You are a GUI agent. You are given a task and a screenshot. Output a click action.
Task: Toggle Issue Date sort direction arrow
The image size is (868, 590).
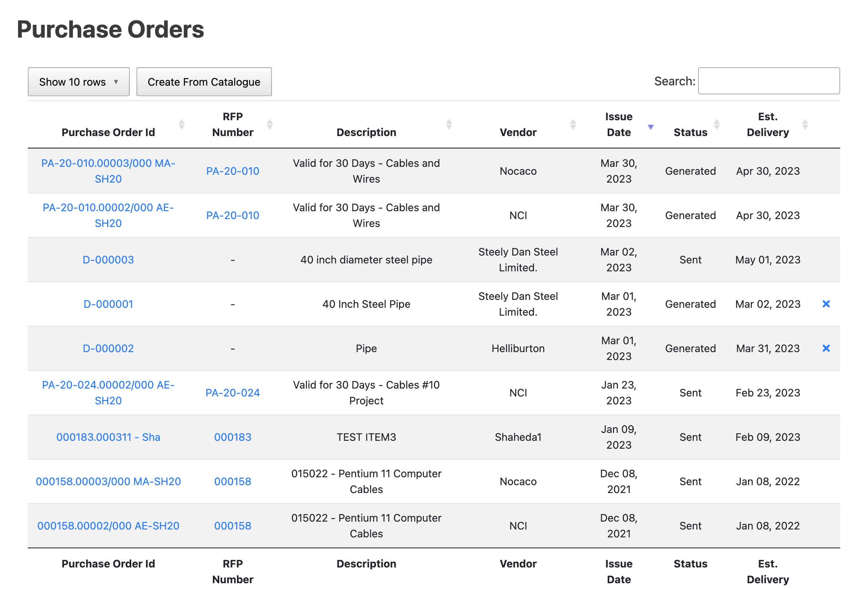click(651, 127)
